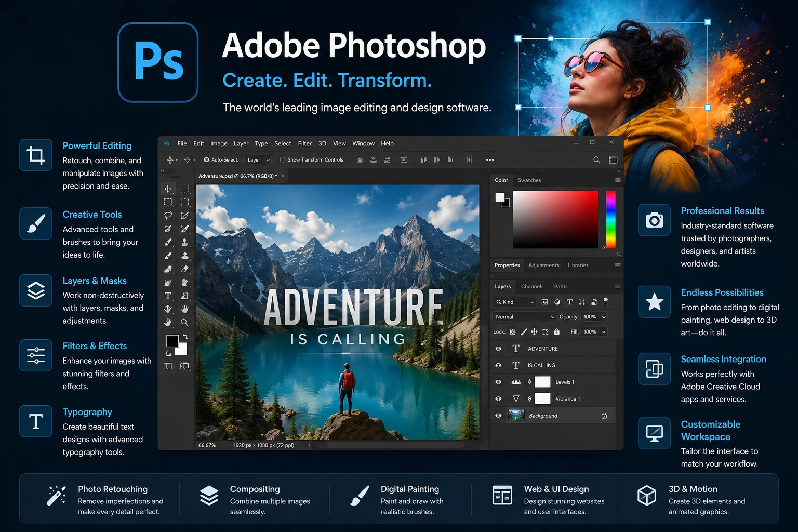Toggle the Auto-Select checkbox
The width and height of the screenshot is (798, 532).
point(206,160)
